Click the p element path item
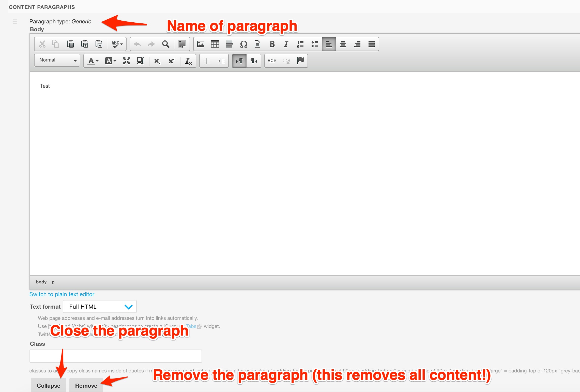 (53, 282)
